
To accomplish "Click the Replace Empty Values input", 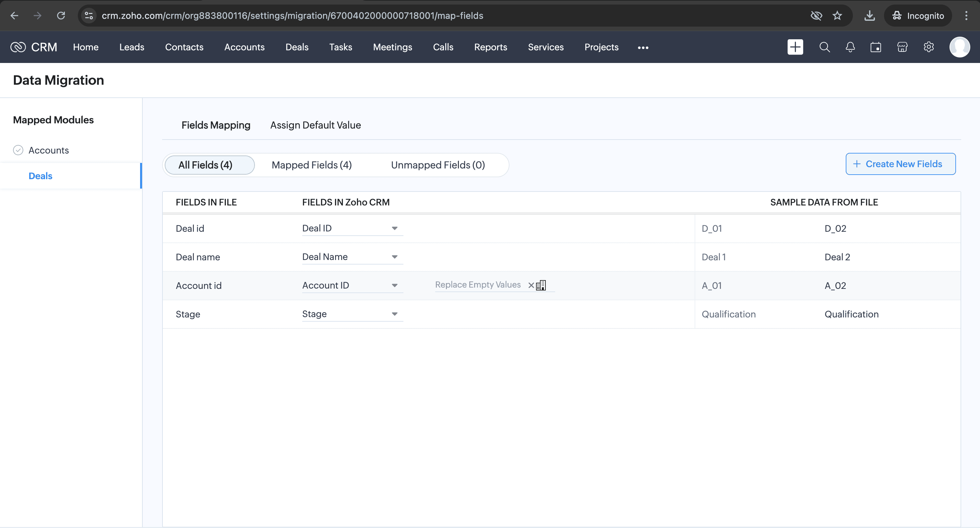I will pos(478,285).
